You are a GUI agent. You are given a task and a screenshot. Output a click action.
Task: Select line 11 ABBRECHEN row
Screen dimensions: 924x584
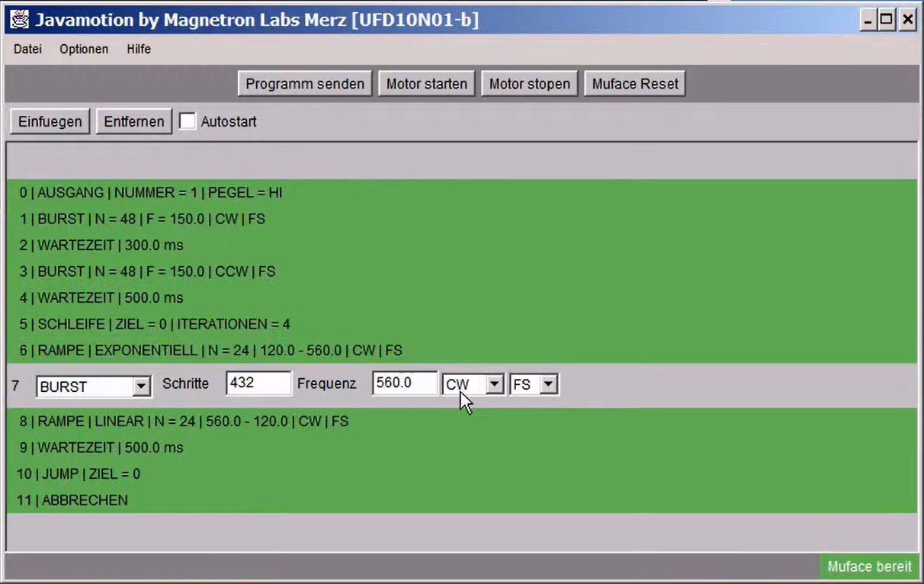[461, 500]
